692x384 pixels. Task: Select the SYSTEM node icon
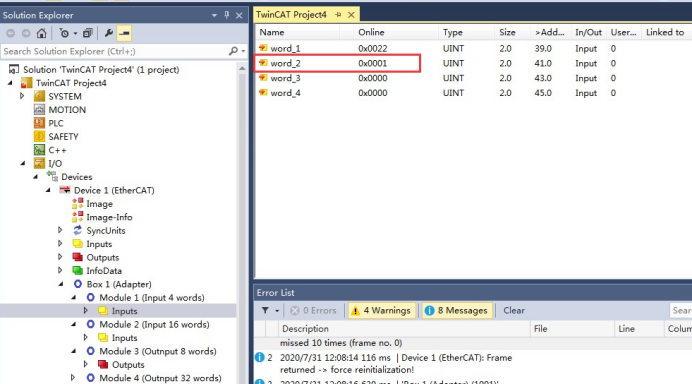(39, 96)
